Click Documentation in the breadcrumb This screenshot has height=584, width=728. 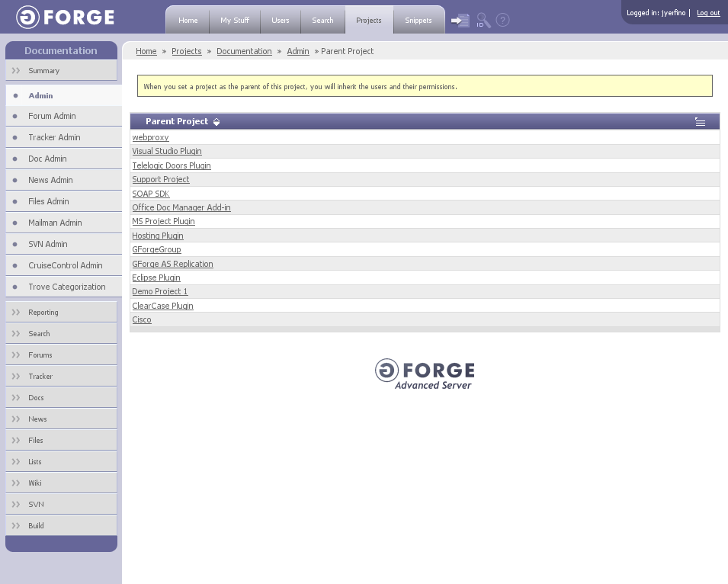click(244, 51)
